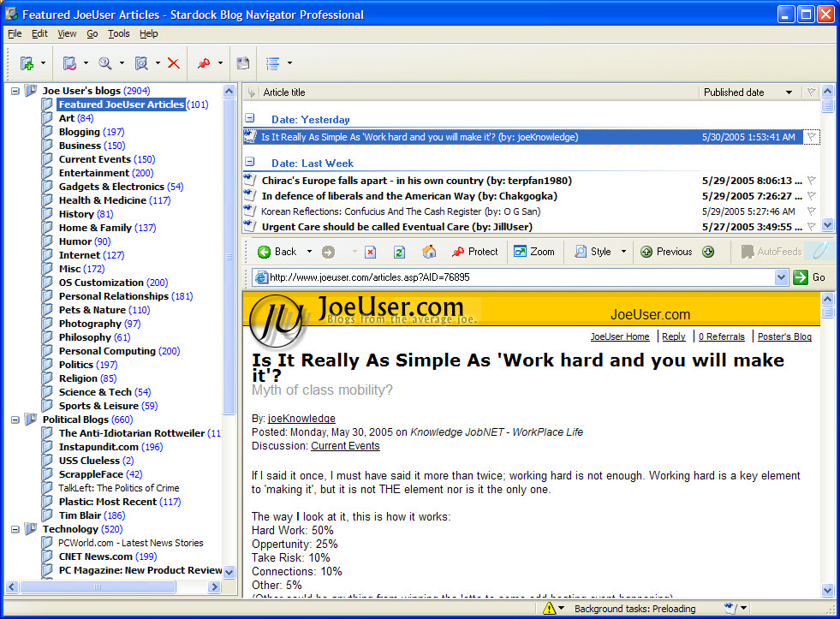Collapse the 'Date: Yesterday' group

[250, 119]
